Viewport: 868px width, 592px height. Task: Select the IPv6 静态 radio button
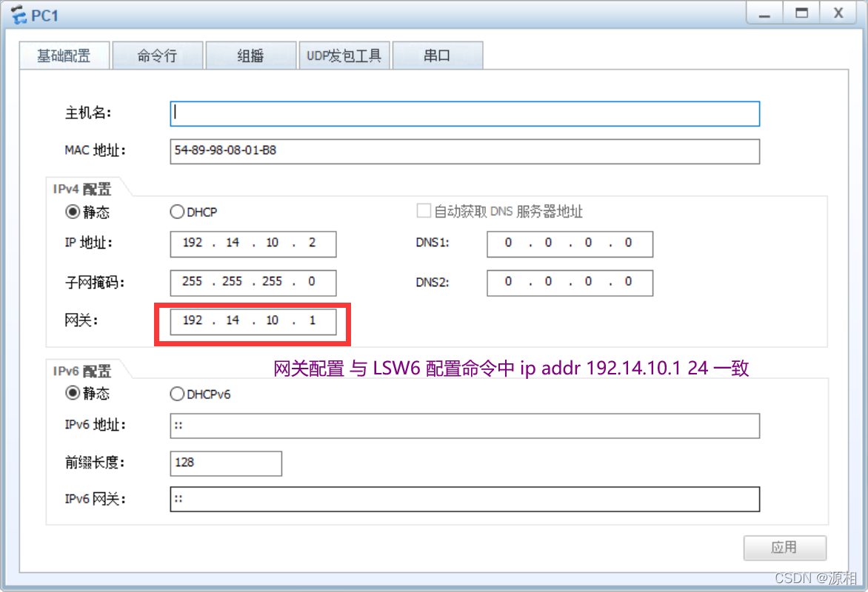(x=73, y=394)
